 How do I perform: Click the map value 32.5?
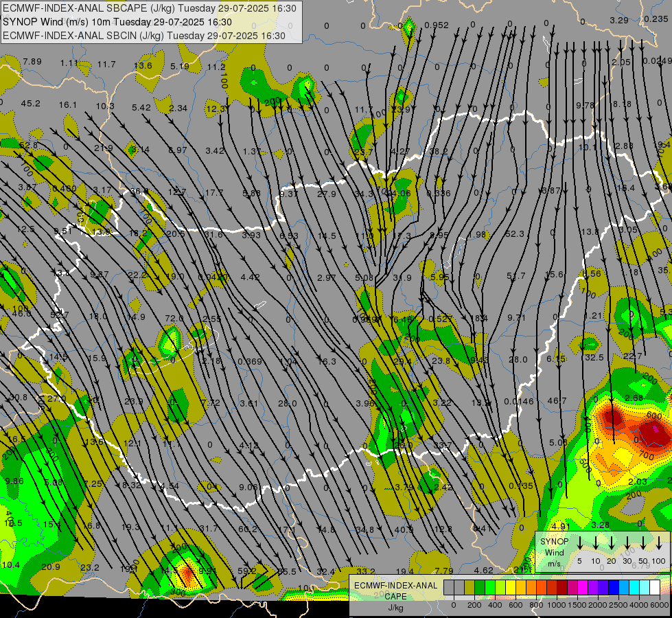click(x=594, y=357)
